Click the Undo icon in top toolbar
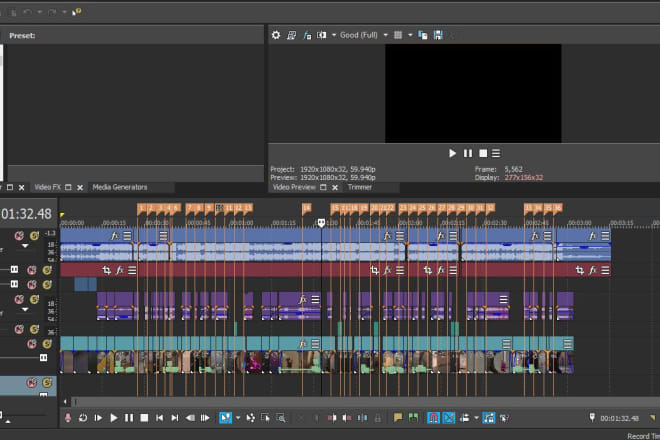This screenshot has width=660, height=440. click(x=27, y=12)
